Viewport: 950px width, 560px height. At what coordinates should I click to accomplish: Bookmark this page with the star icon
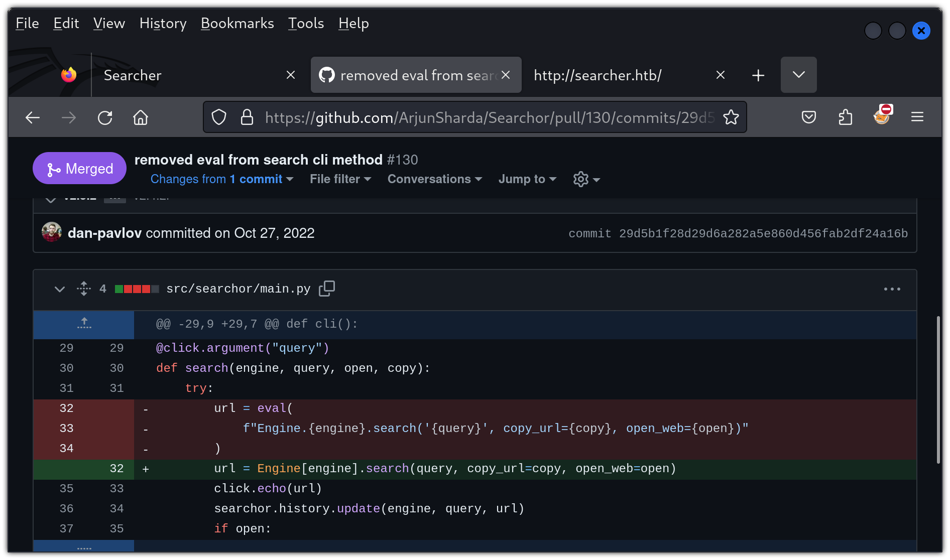pyautogui.click(x=731, y=117)
